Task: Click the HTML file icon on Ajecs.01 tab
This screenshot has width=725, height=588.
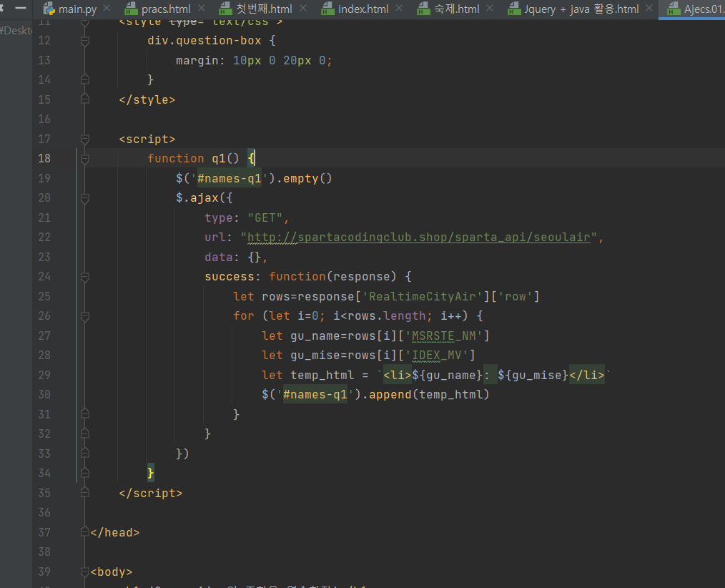Action: click(x=674, y=9)
